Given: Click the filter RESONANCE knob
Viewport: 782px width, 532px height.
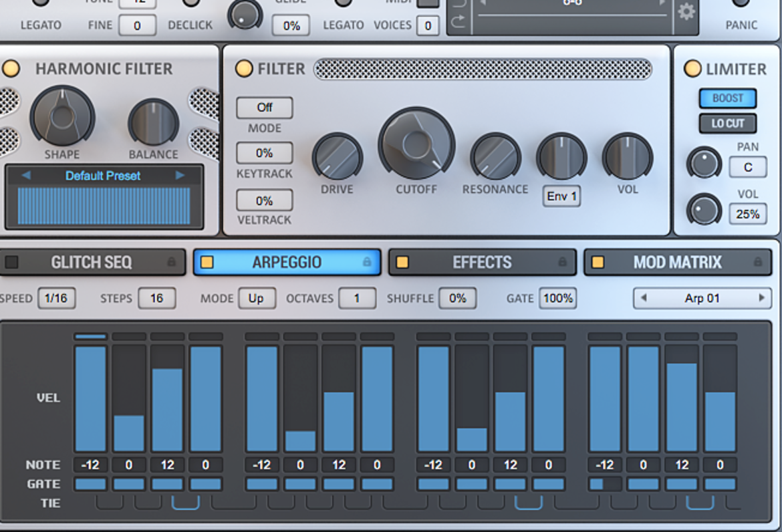Looking at the screenshot, I should [495, 156].
